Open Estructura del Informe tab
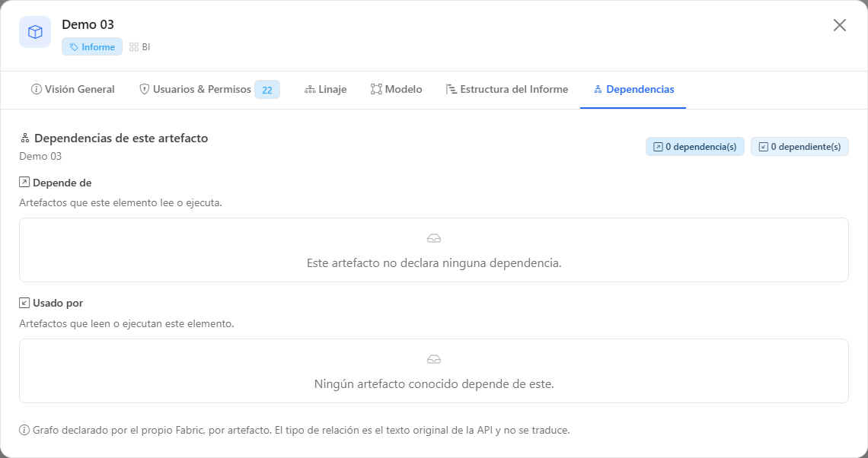Viewport: 868px width, 458px height. 507,89
